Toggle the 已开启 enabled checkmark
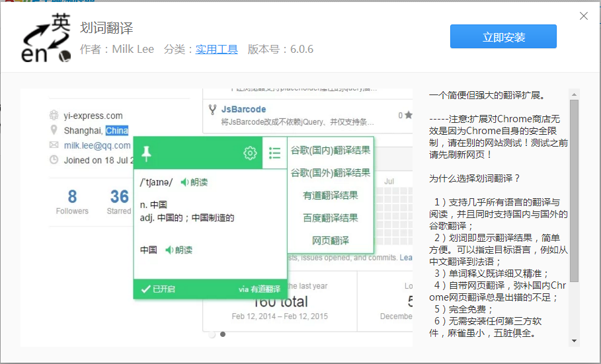 point(158,289)
